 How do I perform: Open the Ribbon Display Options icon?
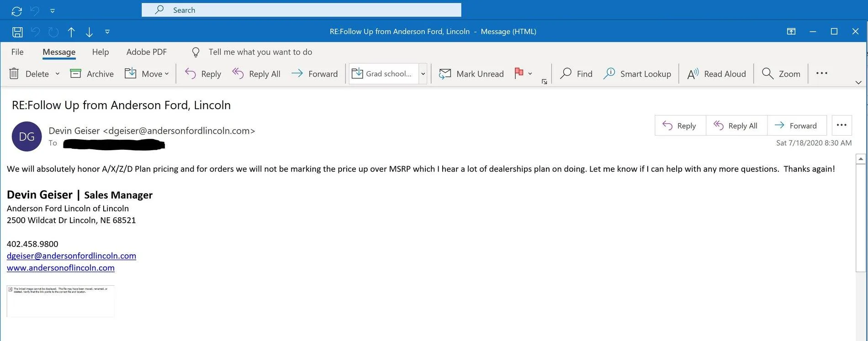point(791,31)
